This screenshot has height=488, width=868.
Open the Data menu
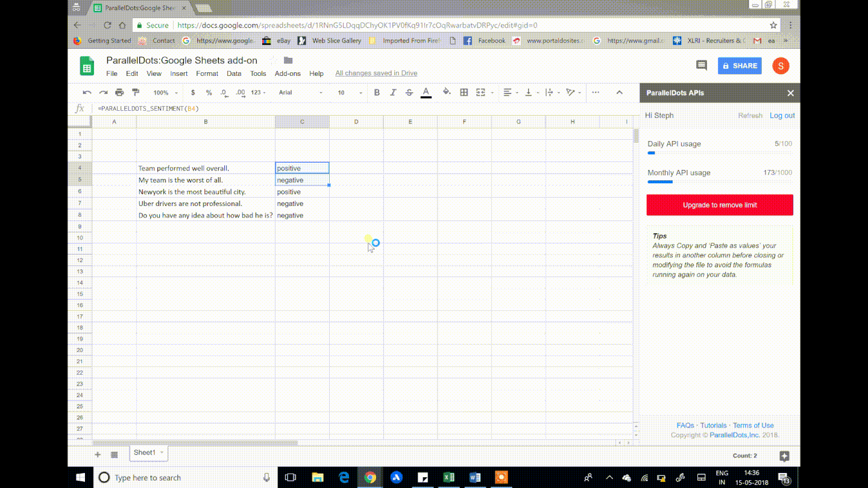point(234,74)
